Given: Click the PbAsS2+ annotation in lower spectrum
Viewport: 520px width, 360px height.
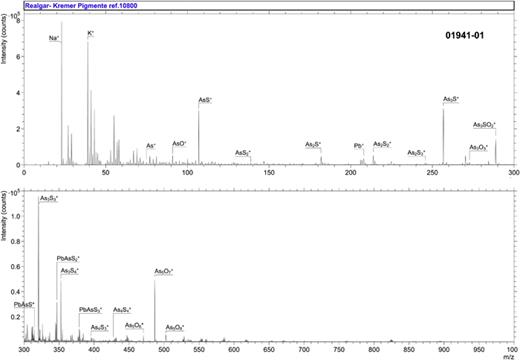Looking at the screenshot, I should 68,258.
